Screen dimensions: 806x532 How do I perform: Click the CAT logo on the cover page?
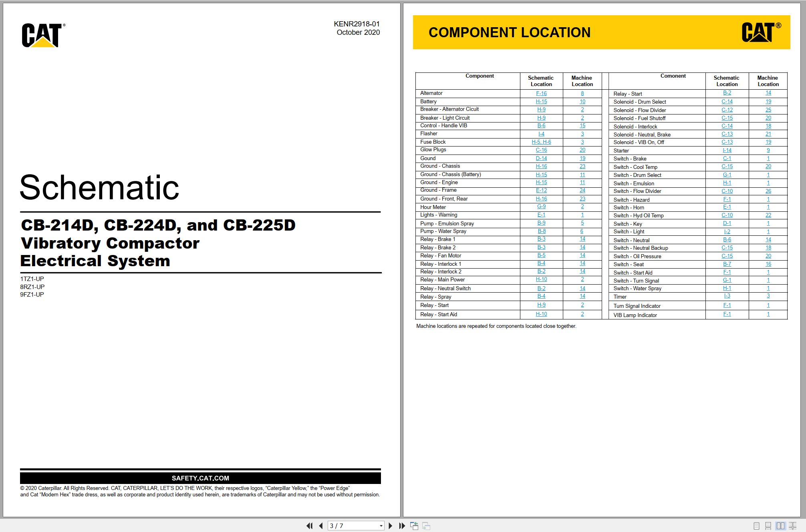[43, 35]
